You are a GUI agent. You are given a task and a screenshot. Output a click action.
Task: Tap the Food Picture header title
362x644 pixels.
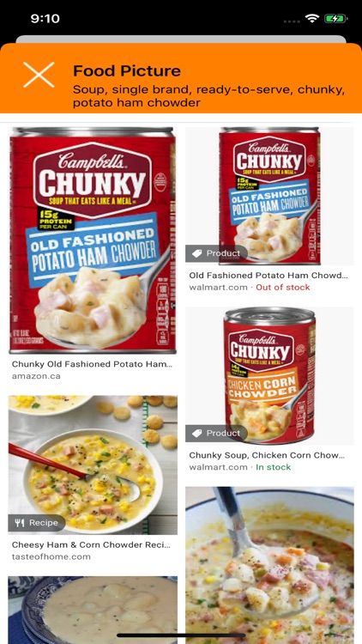pos(127,70)
